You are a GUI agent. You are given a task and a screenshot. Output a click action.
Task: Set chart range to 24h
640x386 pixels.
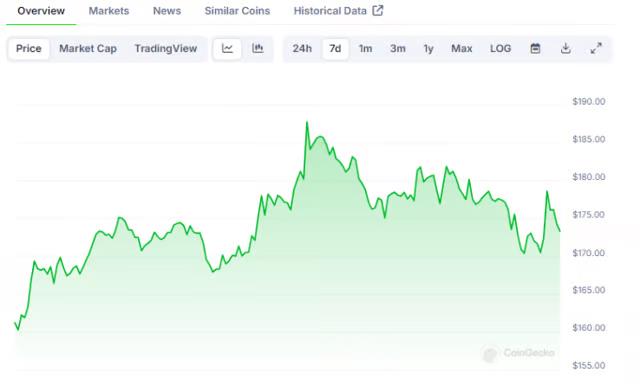(302, 49)
